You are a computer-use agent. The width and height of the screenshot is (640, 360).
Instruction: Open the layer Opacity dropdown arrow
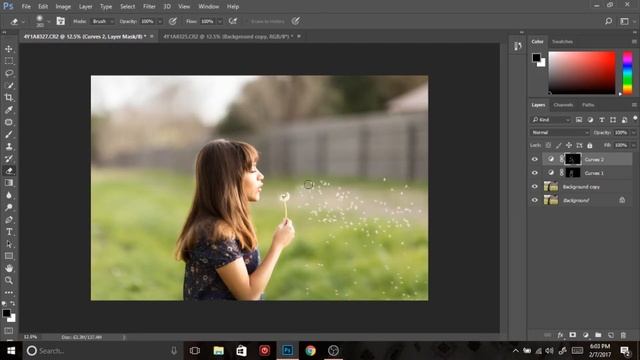point(633,133)
